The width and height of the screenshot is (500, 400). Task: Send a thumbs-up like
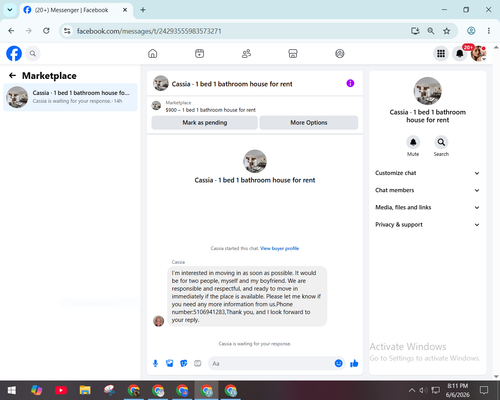[x=354, y=363]
